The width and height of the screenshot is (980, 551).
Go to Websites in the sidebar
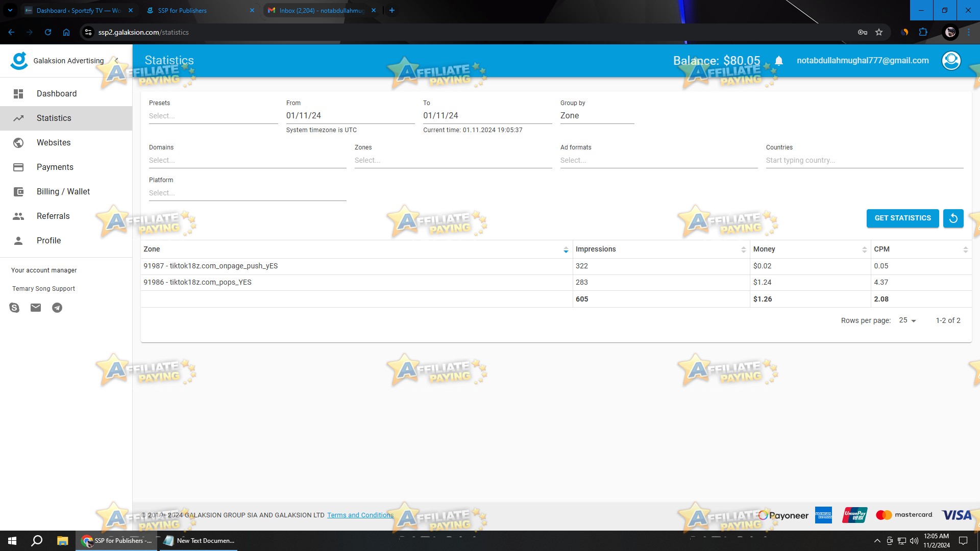click(66, 143)
